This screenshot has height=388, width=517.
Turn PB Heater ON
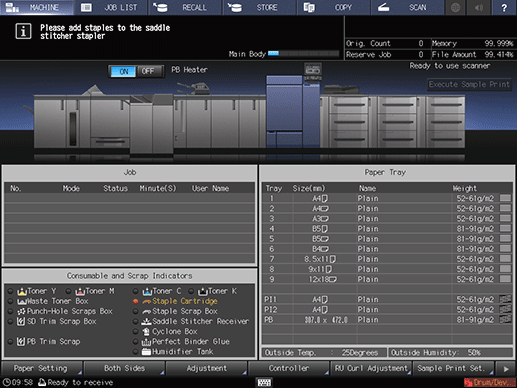tap(123, 71)
